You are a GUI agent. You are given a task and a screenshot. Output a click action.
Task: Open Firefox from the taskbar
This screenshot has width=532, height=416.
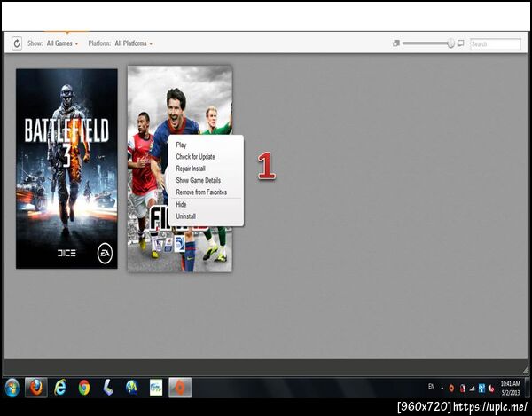(36, 388)
